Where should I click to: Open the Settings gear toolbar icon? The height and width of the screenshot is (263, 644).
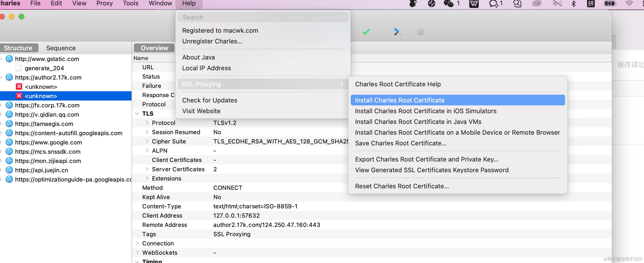tap(421, 32)
